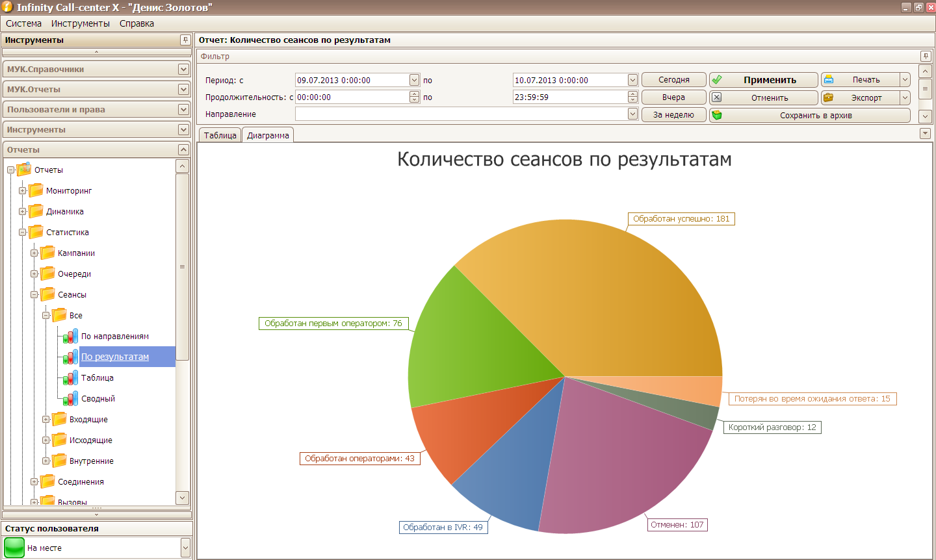Click the pin icon in Инструменты panel header
Viewport: 936px width, 560px height.
coord(185,40)
